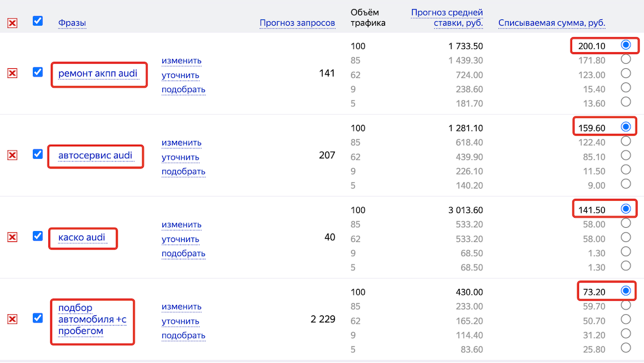This screenshot has height=363, width=644.
Task: Sort by Прогноз запросов column
Action: coord(297,23)
